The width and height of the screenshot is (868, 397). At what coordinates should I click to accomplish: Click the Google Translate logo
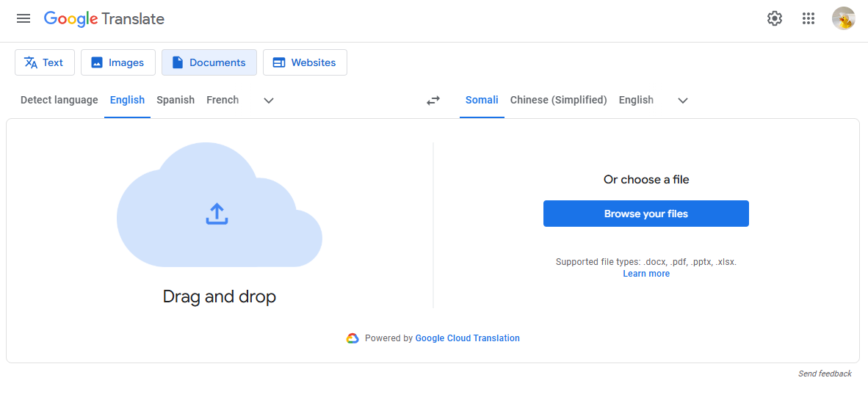[x=104, y=19]
